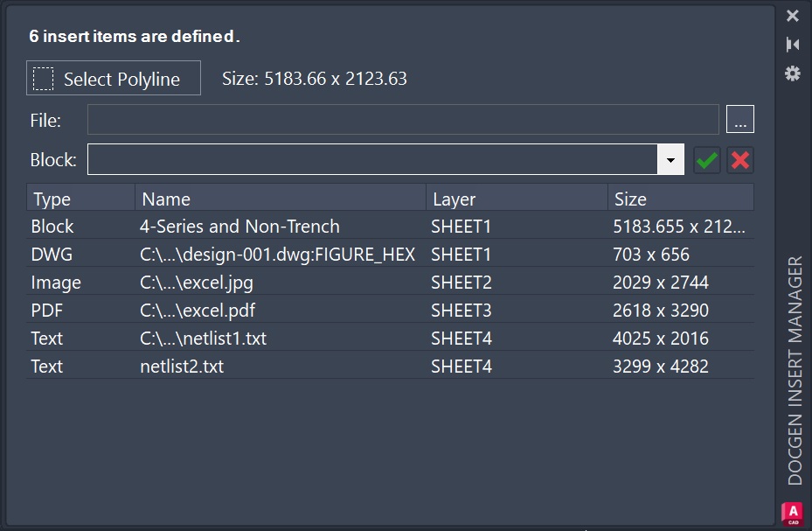Confirm block with green checkmark
This screenshot has height=531, width=812.
click(707, 160)
